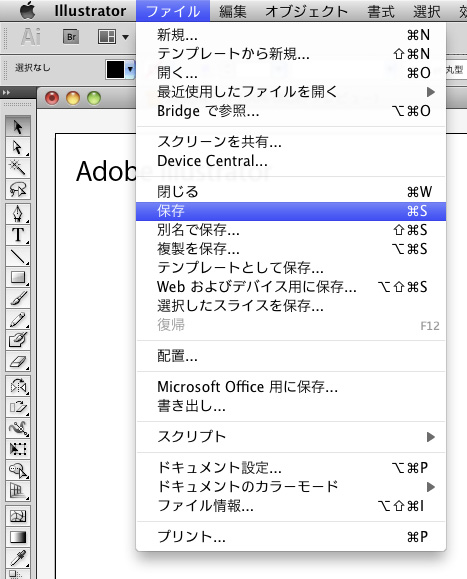Screen dimensions: 467x579
Task: Select the Blob Brush tool
Action: coord(18,340)
